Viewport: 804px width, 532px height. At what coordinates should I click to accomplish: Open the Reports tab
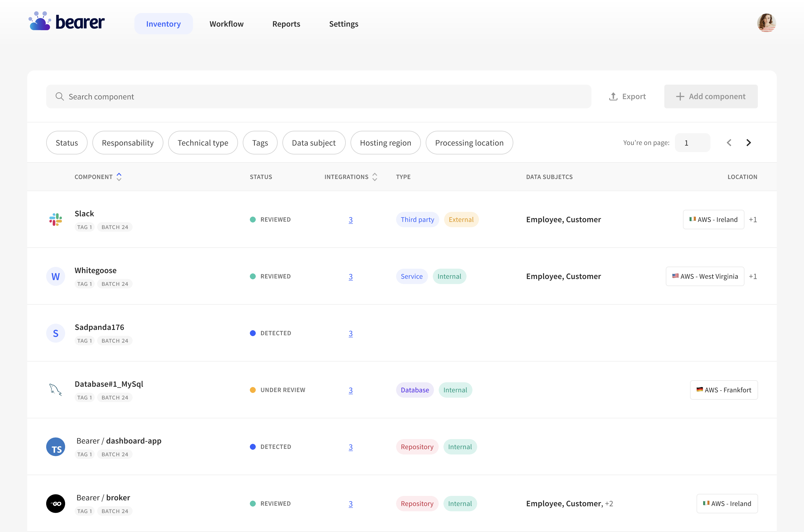coord(286,24)
